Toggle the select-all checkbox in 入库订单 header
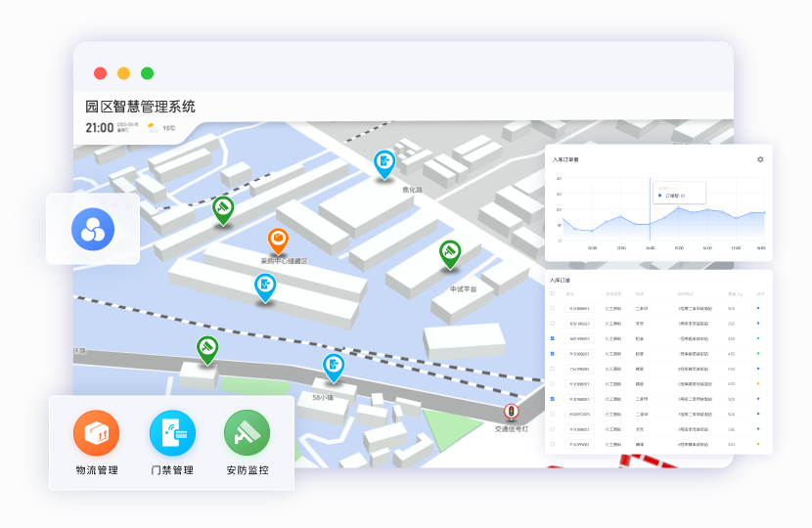This screenshot has width=812, height=528. [553, 293]
